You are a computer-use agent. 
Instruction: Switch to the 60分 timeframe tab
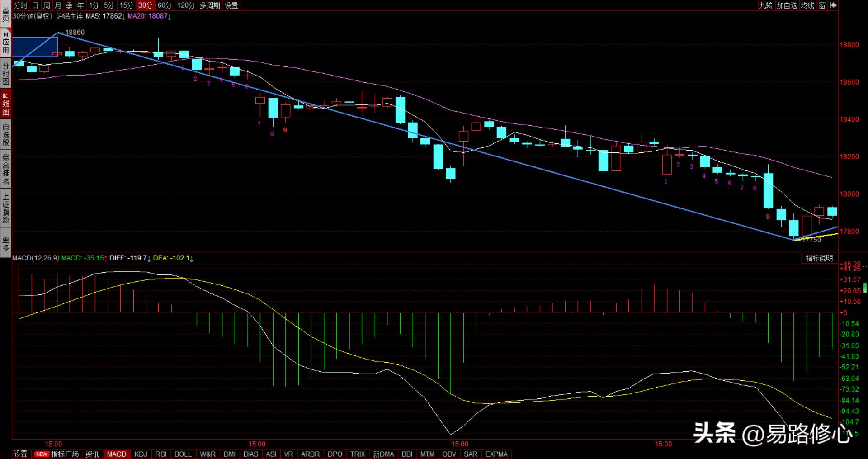[165, 5]
